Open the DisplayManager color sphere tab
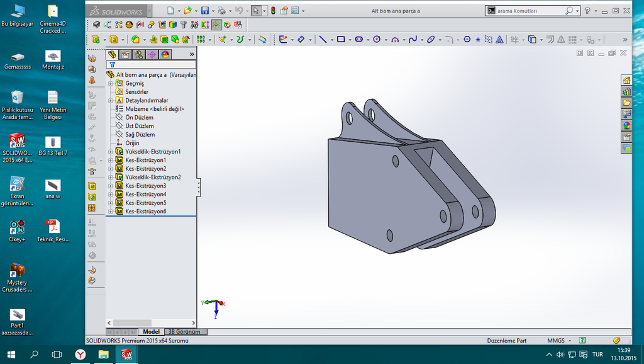644x364 pixels. click(165, 55)
